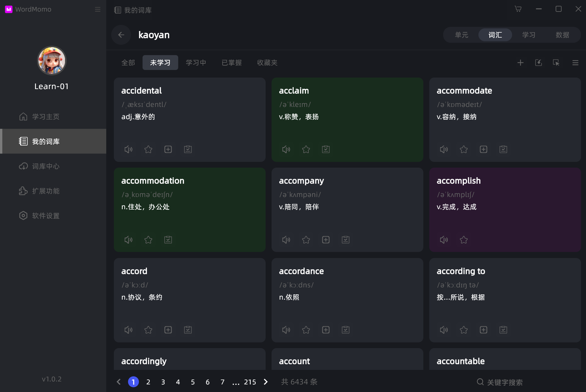This screenshot has width=586, height=392.
Task: Star the word accord as favorite
Action: click(148, 330)
